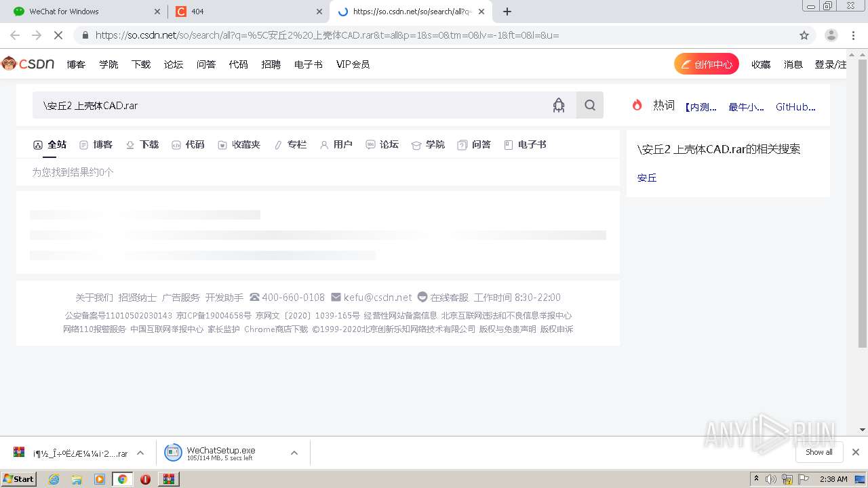Click the taskbar clock showing 2:38 AM
868x488 pixels.
833,479
